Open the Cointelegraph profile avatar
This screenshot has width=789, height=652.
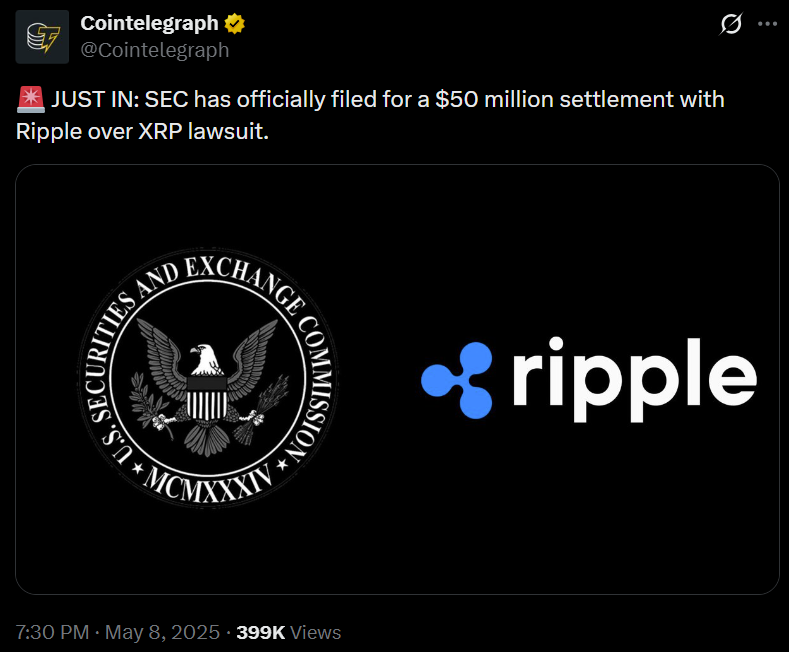[x=43, y=36]
